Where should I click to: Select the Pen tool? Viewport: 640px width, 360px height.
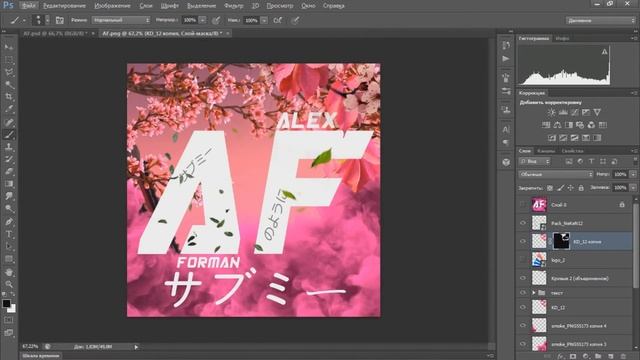pos(9,222)
